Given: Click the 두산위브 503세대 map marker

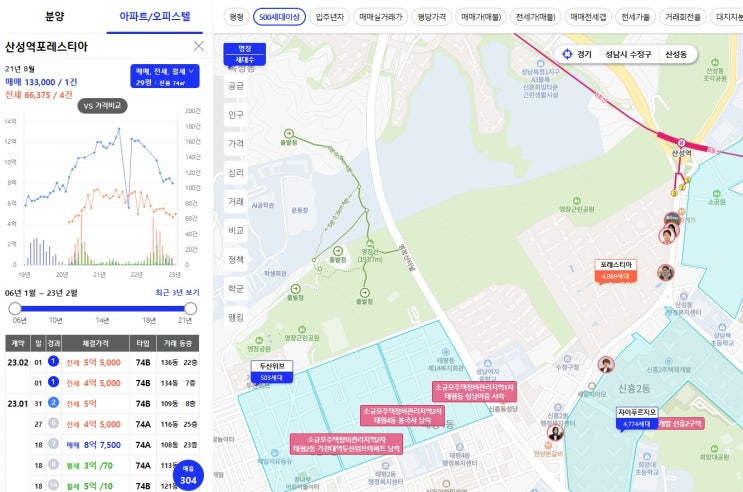Looking at the screenshot, I should [272, 372].
